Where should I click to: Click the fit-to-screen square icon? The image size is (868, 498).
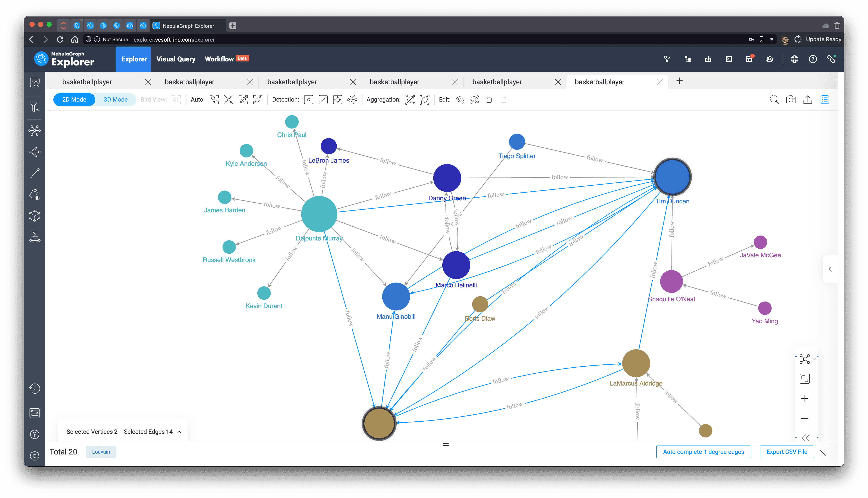[805, 379]
